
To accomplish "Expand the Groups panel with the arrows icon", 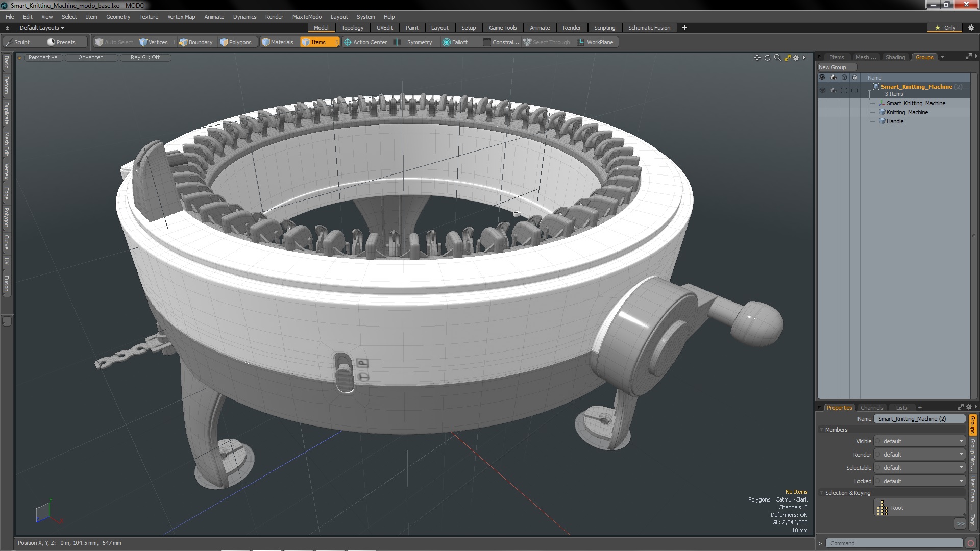I will pyautogui.click(x=968, y=57).
